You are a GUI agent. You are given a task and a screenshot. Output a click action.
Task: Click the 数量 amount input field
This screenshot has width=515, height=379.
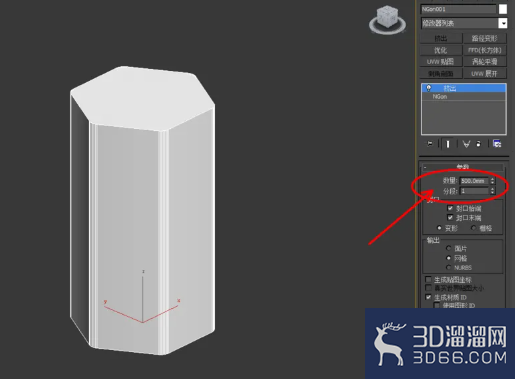point(474,181)
